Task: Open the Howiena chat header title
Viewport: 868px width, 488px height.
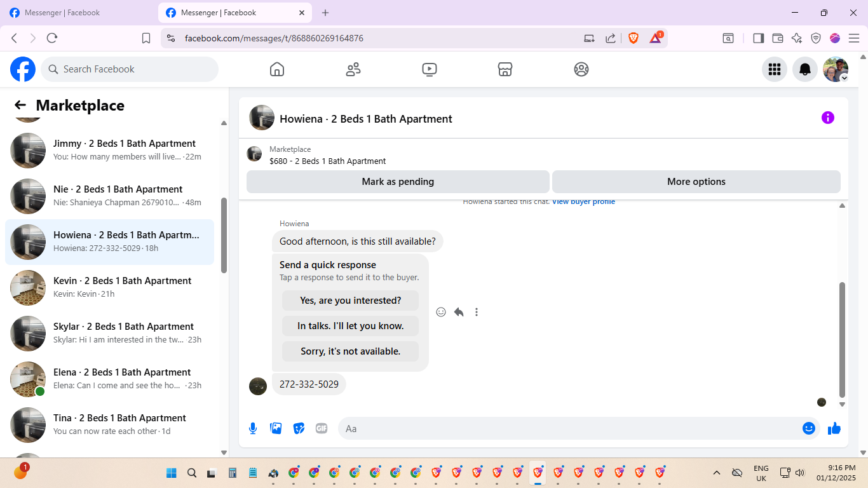Action: coord(366,119)
